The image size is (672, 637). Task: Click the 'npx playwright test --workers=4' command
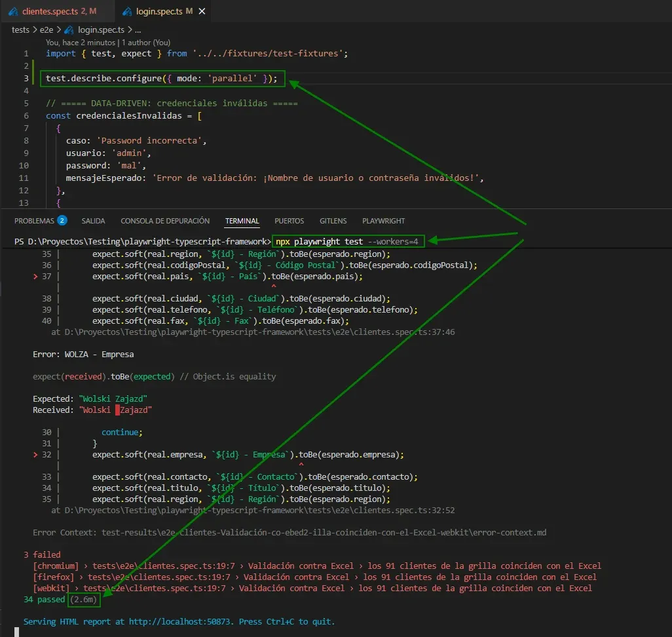click(x=346, y=242)
